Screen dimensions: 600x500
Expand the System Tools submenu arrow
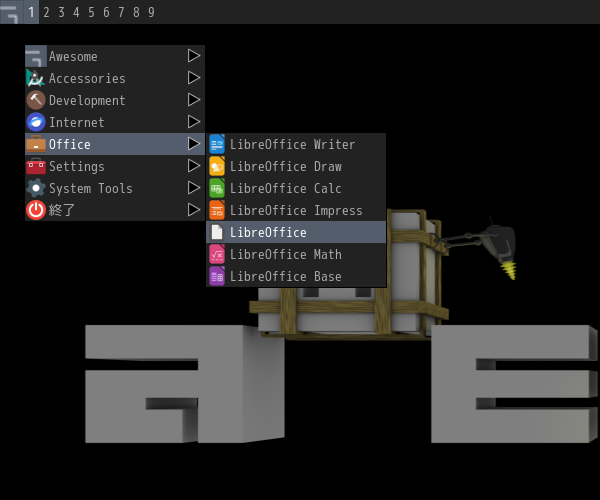[x=194, y=187]
